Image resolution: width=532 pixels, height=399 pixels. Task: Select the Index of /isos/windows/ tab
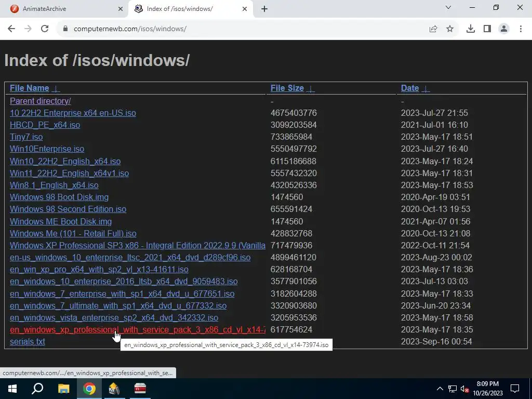191,9
